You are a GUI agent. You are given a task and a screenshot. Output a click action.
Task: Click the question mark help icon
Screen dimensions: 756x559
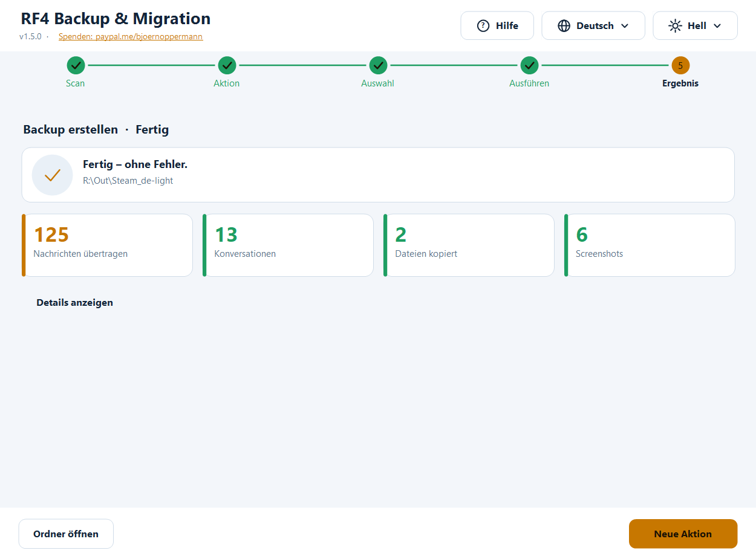483,26
